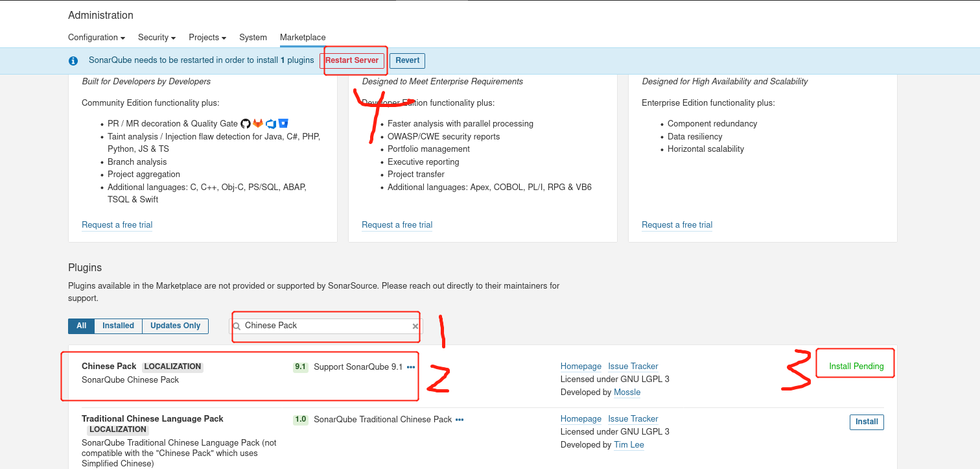Click the blue info icon in the banner

[x=73, y=61]
